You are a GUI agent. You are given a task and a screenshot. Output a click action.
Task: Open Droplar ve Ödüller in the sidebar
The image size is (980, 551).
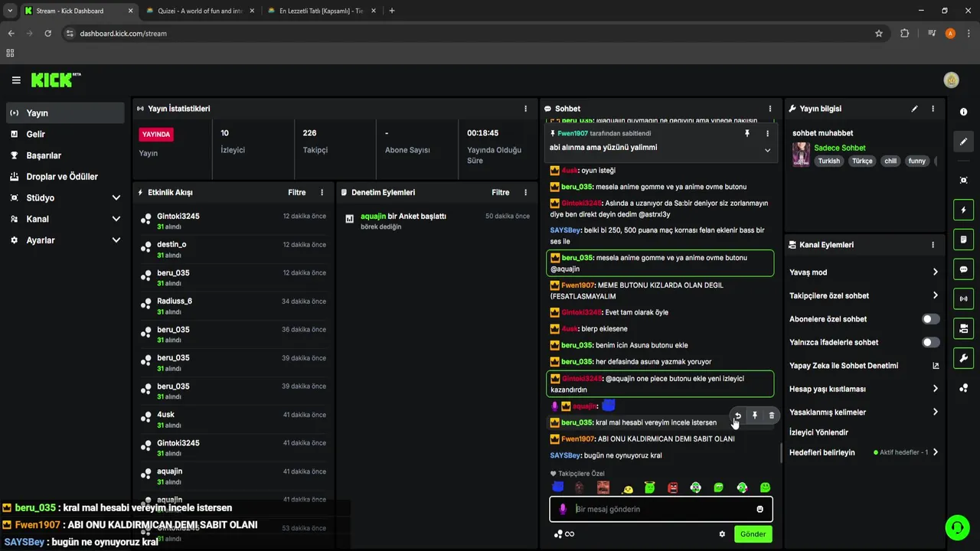pyautogui.click(x=65, y=177)
